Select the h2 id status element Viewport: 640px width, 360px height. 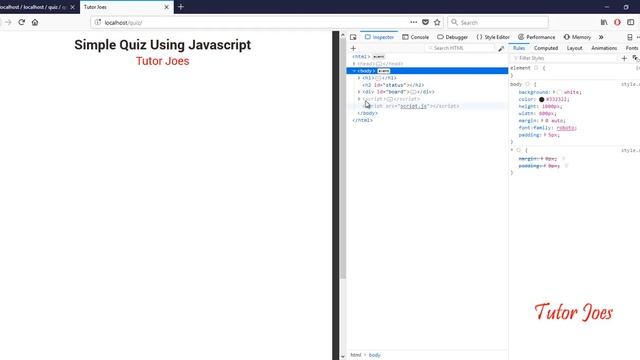(393, 85)
